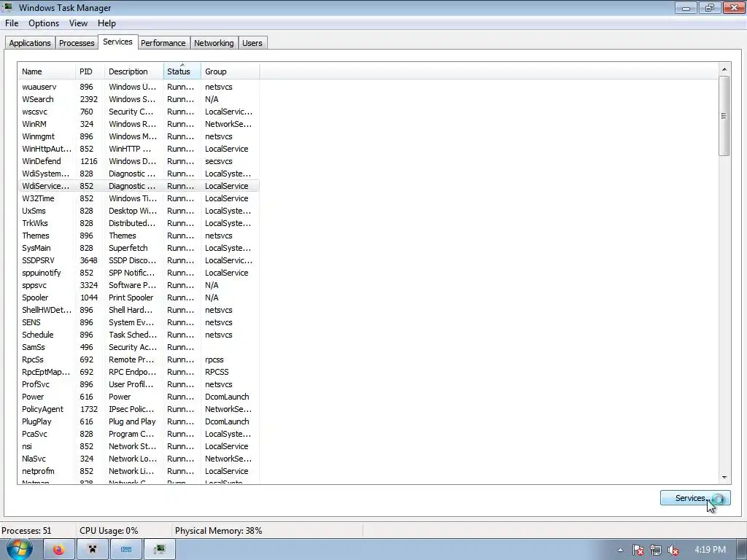Select the WinRM service row
747x560 pixels.
pos(139,124)
